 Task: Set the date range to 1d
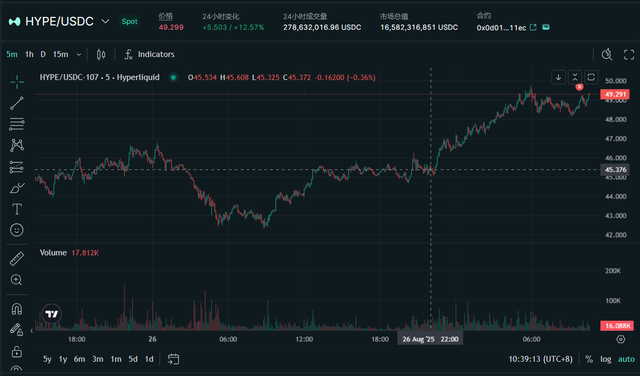(149, 359)
